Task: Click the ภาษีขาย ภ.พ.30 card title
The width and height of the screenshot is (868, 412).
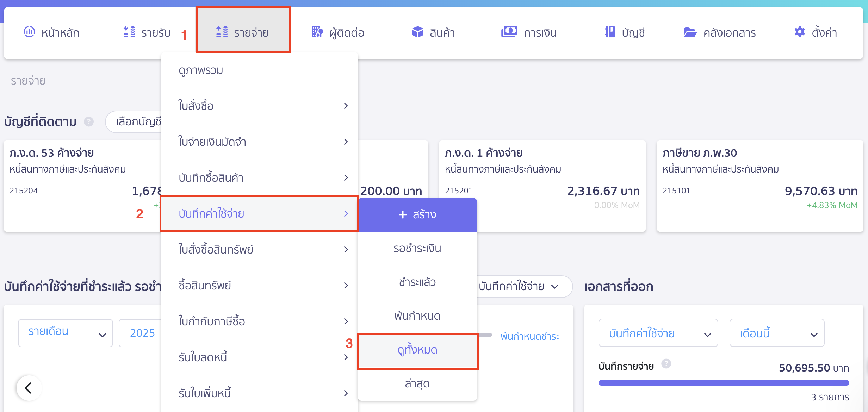Action: tap(700, 153)
